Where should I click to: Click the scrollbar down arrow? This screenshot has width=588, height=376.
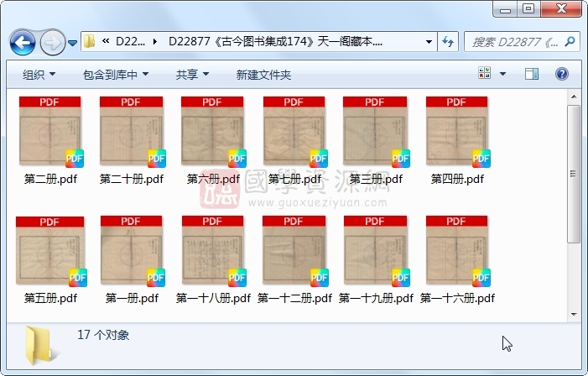tap(574, 315)
